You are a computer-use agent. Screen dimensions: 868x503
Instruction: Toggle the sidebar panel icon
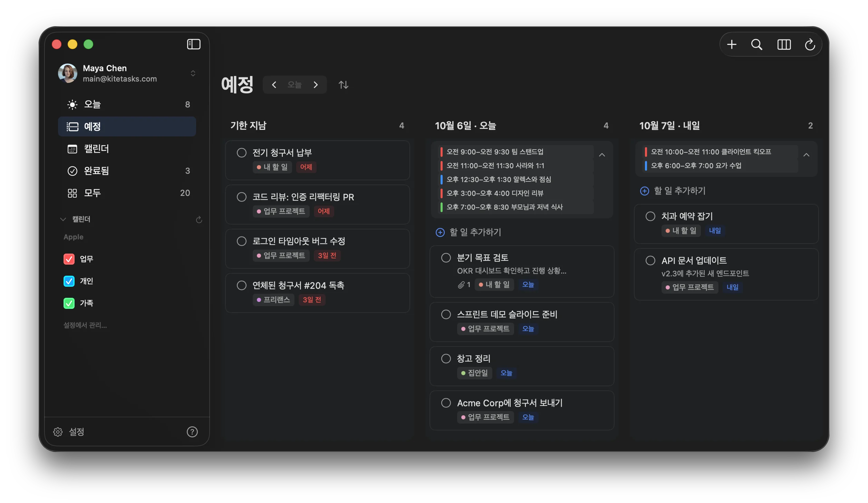click(x=194, y=44)
